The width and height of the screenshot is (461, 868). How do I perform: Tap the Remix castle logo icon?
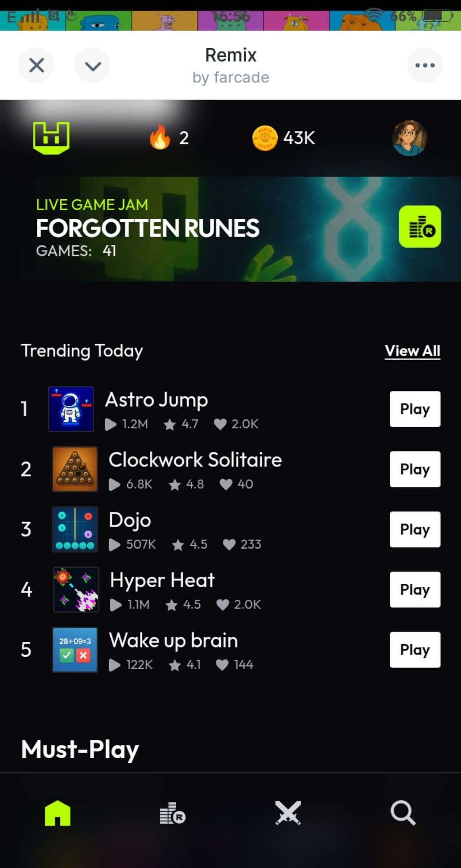[51, 138]
